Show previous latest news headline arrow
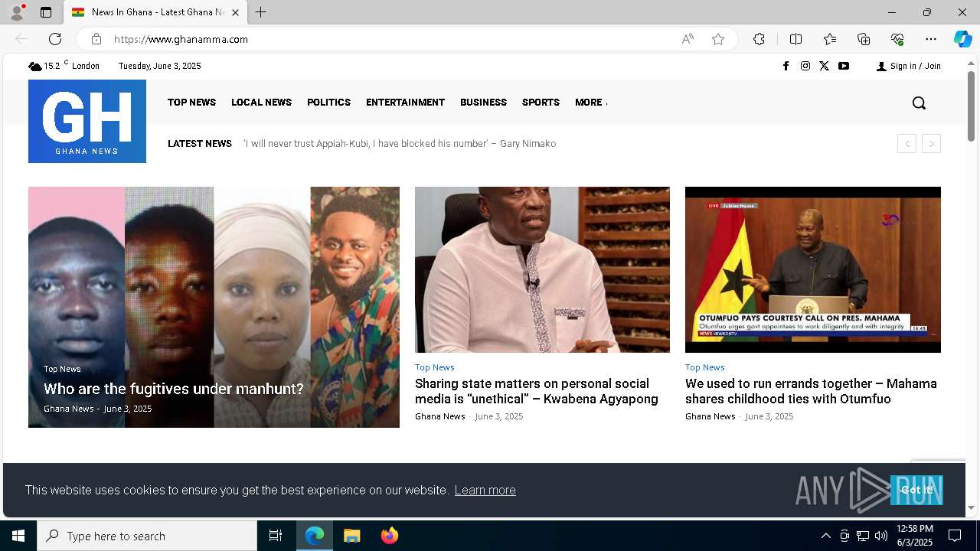980x551 pixels. coord(906,144)
